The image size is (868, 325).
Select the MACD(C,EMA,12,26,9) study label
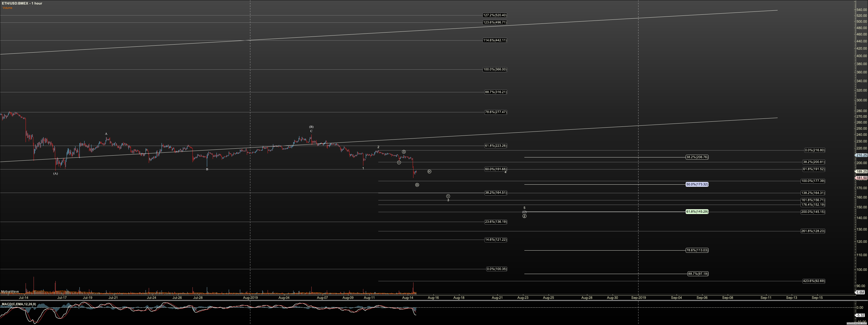[19, 304]
